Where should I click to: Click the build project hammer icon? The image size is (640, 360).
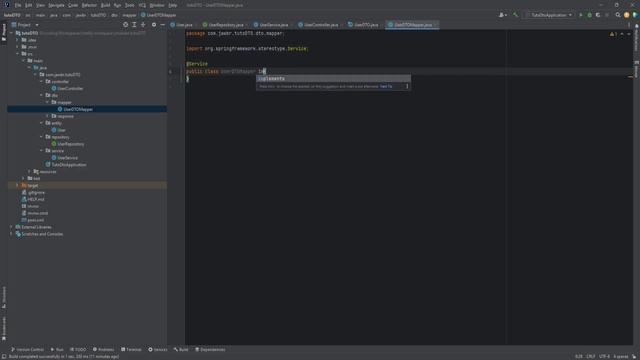(516, 15)
